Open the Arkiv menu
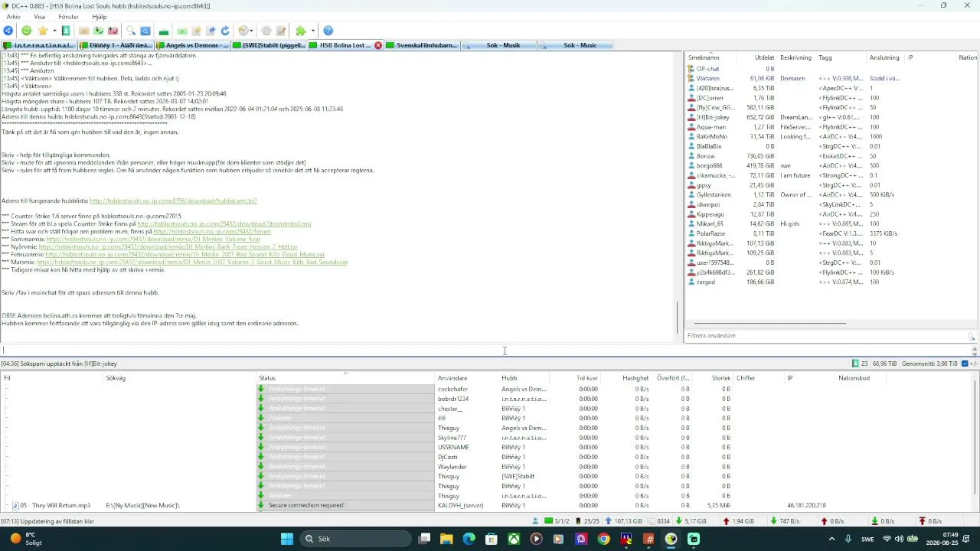Screen dimensions: 980x551 (13, 16)
